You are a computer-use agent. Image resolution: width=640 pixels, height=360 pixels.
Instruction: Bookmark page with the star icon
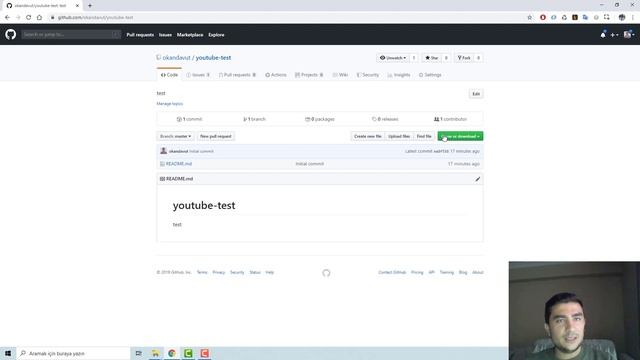530,18
